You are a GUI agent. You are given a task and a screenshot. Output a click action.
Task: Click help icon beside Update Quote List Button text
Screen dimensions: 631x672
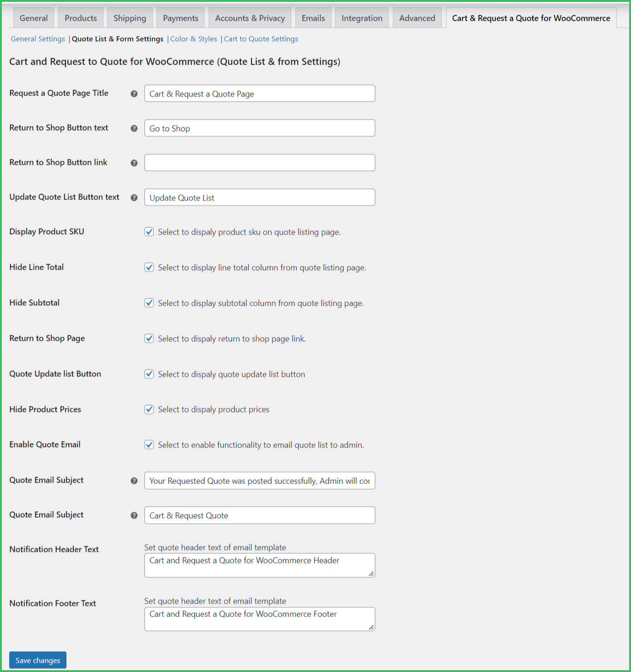click(134, 198)
